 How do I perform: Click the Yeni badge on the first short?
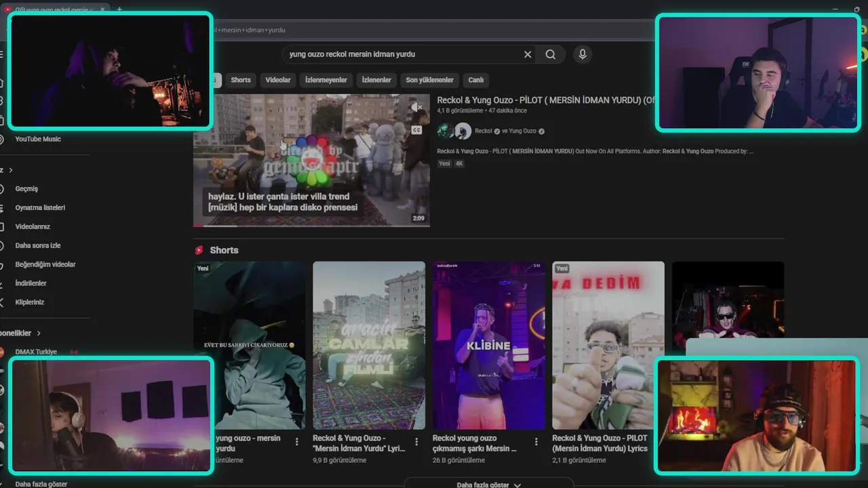click(x=203, y=268)
